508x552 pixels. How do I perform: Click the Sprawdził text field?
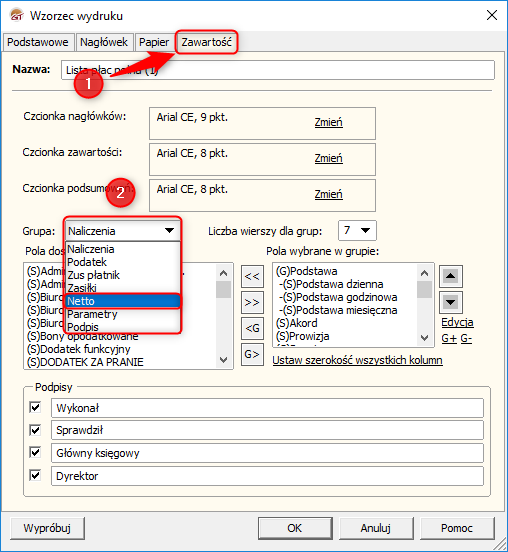[x=267, y=430]
